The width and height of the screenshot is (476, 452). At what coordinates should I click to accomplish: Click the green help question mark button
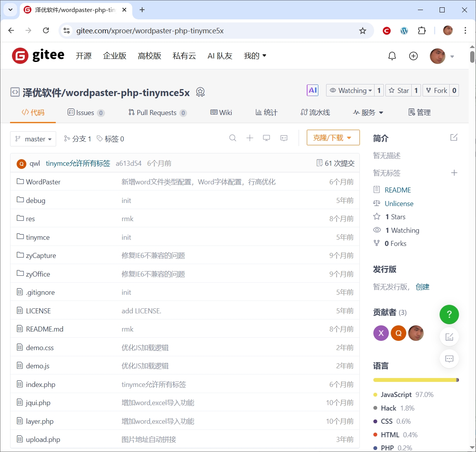[x=449, y=315]
